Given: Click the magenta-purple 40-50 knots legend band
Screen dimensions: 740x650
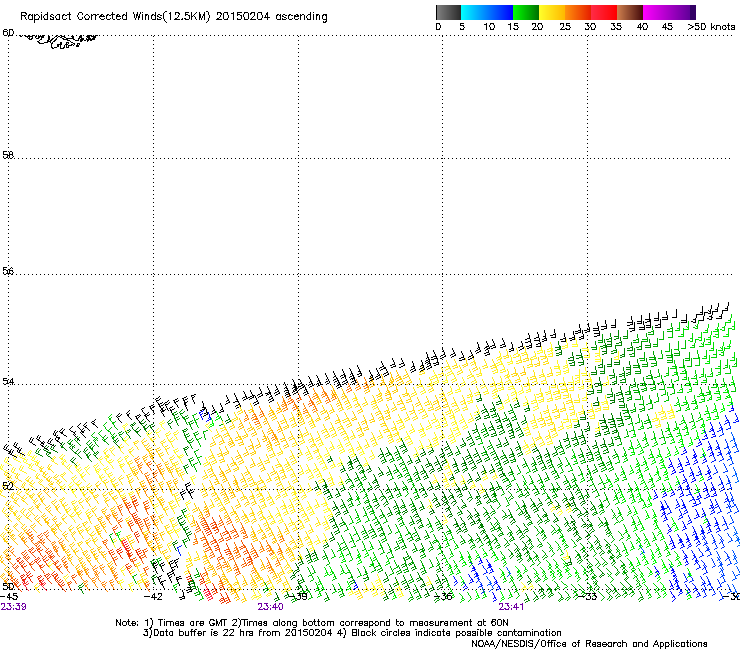Looking at the screenshot, I should (x=669, y=12).
